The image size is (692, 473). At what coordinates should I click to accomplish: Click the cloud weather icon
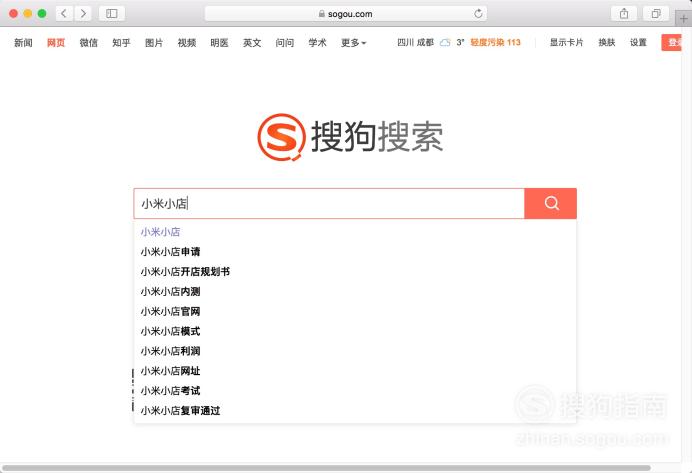click(445, 42)
